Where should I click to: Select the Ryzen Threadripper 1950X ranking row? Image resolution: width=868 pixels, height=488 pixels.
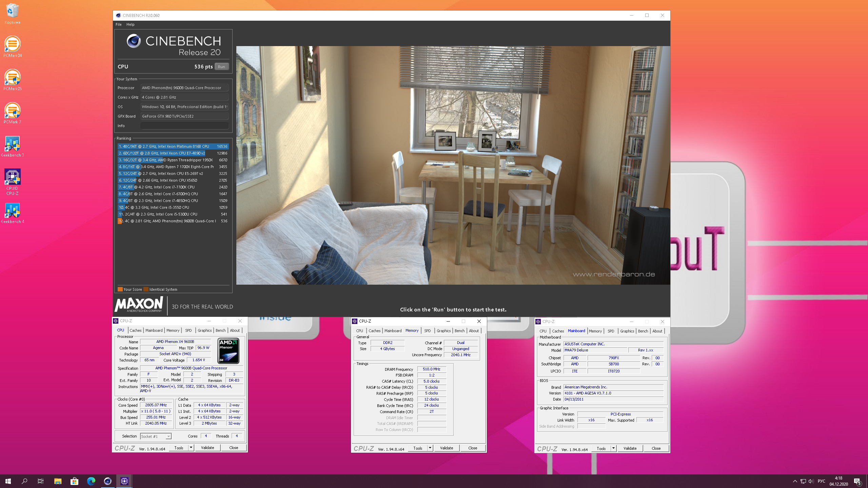pyautogui.click(x=173, y=160)
